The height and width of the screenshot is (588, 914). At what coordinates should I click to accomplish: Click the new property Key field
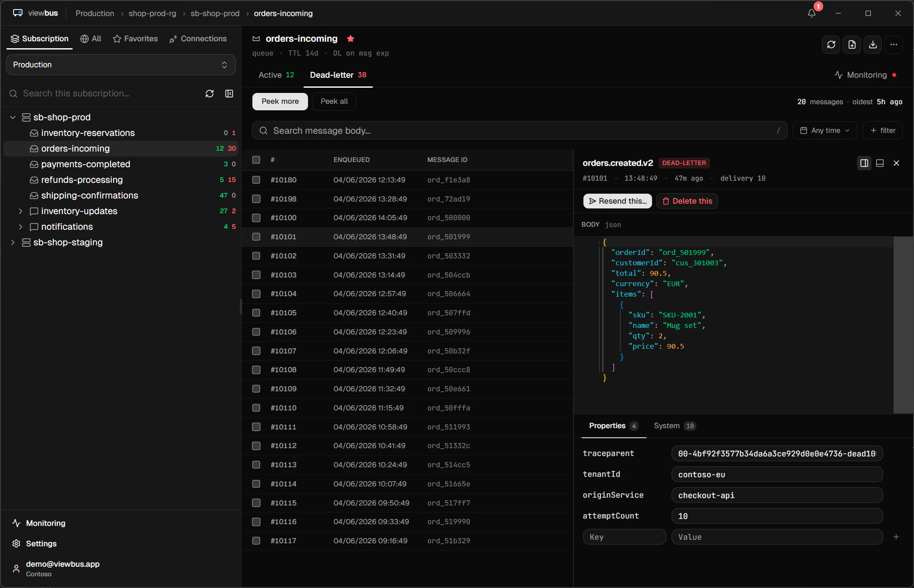[624, 537]
